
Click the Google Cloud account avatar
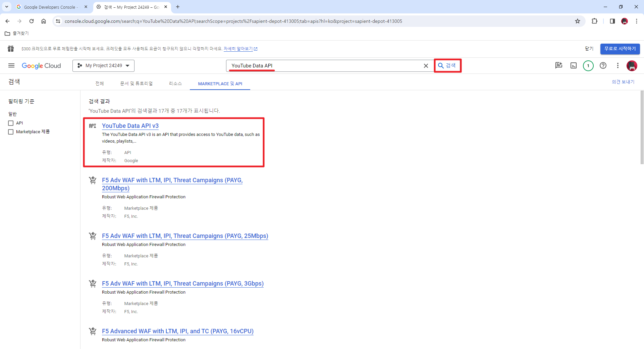[632, 65]
